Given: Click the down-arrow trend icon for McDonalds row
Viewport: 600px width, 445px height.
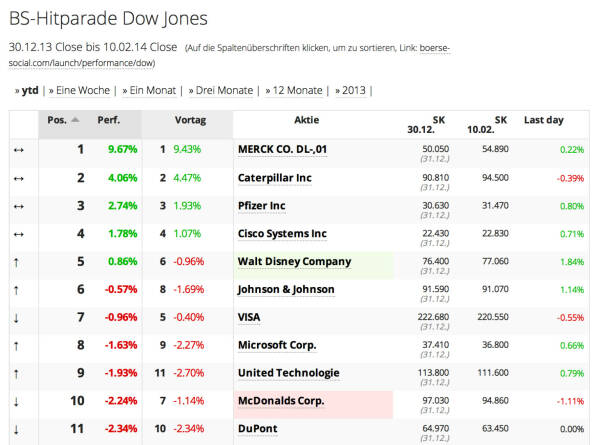Looking at the screenshot, I should [x=20, y=401].
